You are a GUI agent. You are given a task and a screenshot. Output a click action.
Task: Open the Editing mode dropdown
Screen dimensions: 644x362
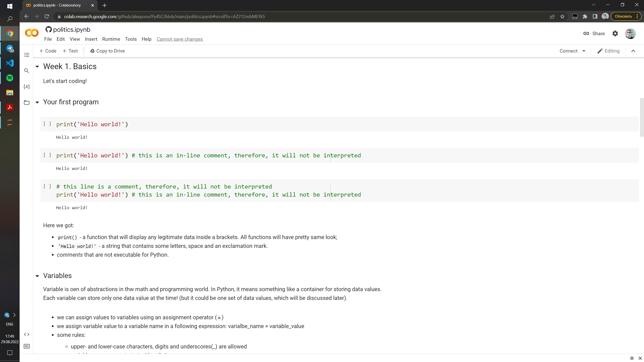609,51
